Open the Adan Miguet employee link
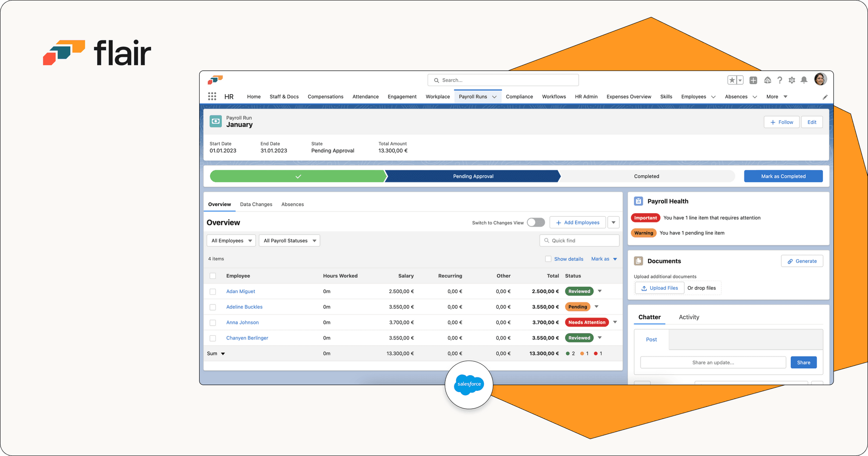The image size is (868, 456). [240, 291]
